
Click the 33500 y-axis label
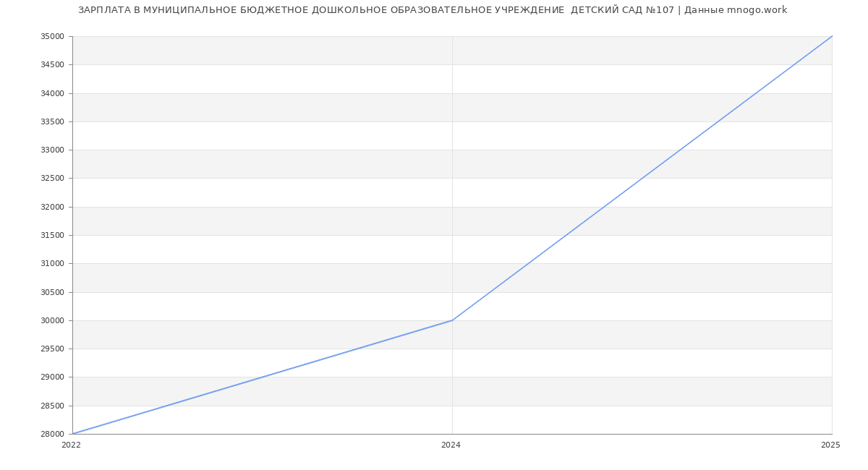pos(52,121)
